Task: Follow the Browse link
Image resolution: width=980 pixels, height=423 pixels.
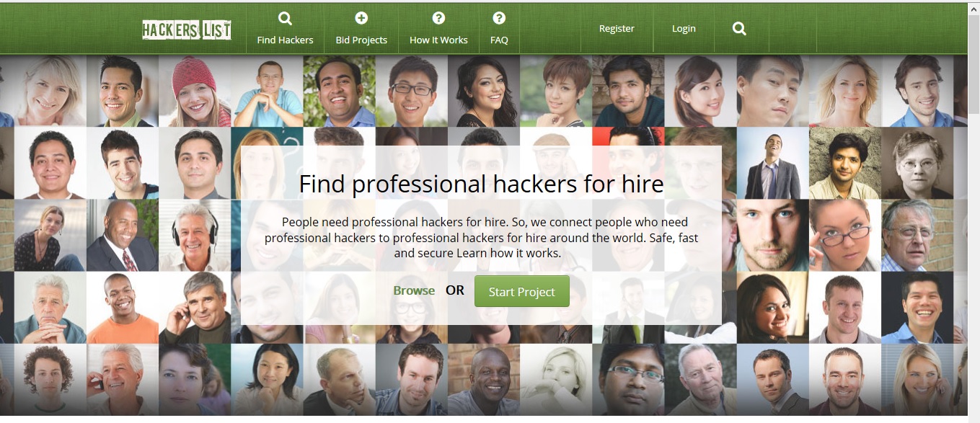Action: 414,290
